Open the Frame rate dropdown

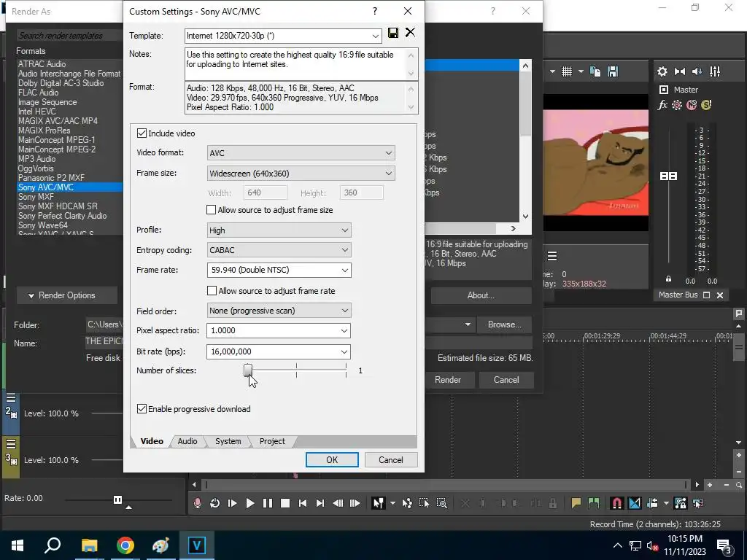point(345,270)
